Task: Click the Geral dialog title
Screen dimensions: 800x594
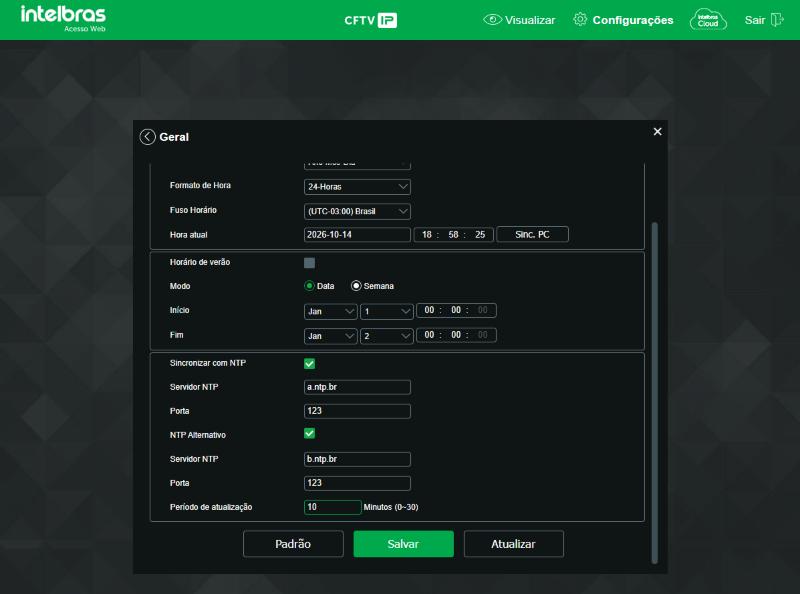Action: click(x=174, y=137)
